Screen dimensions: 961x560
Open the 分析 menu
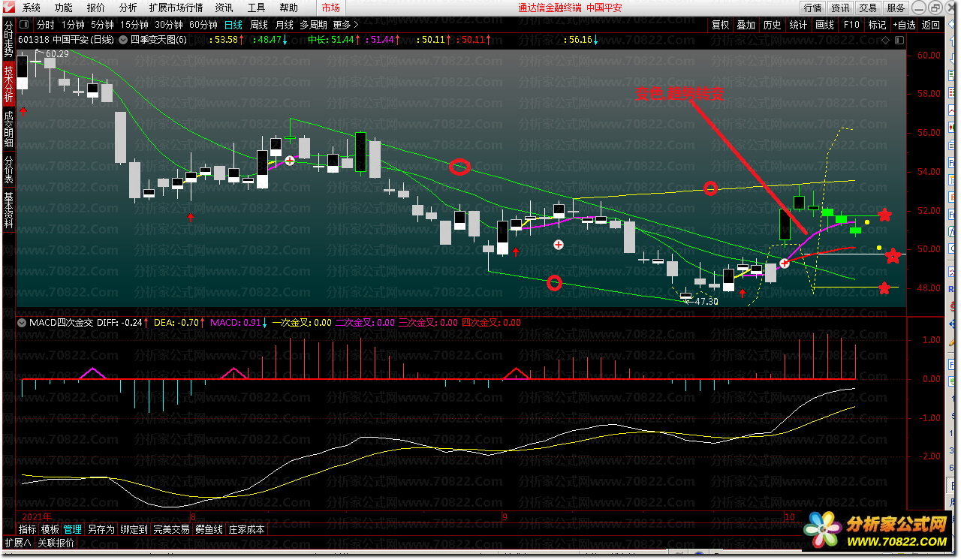point(128,8)
